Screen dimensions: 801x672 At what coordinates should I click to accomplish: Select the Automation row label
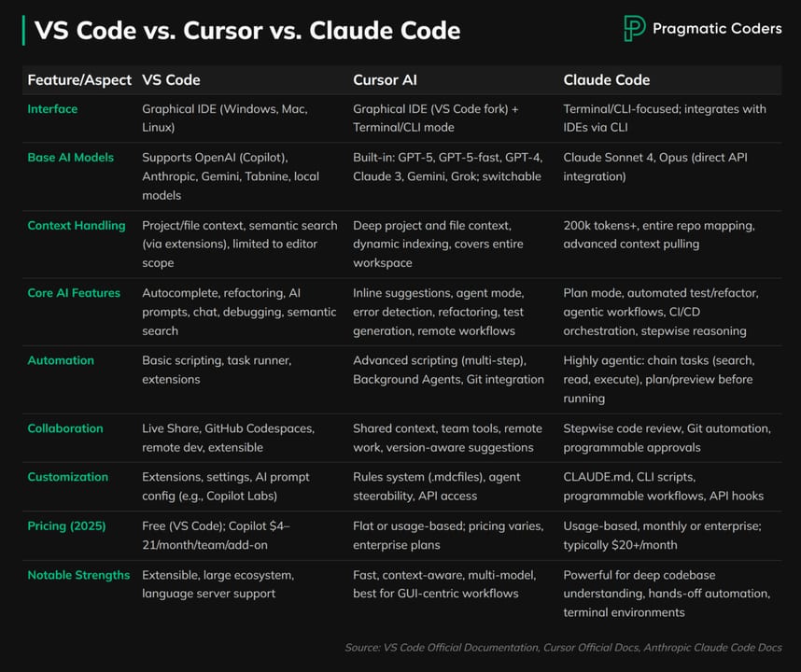pyautogui.click(x=61, y=360)
